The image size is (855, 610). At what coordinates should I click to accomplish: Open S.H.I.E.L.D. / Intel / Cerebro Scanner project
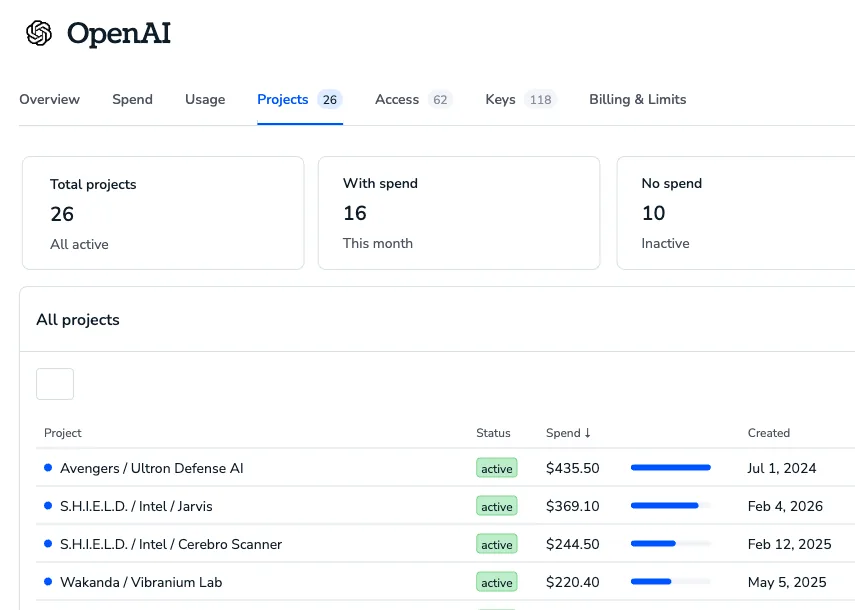click(171, 545)
